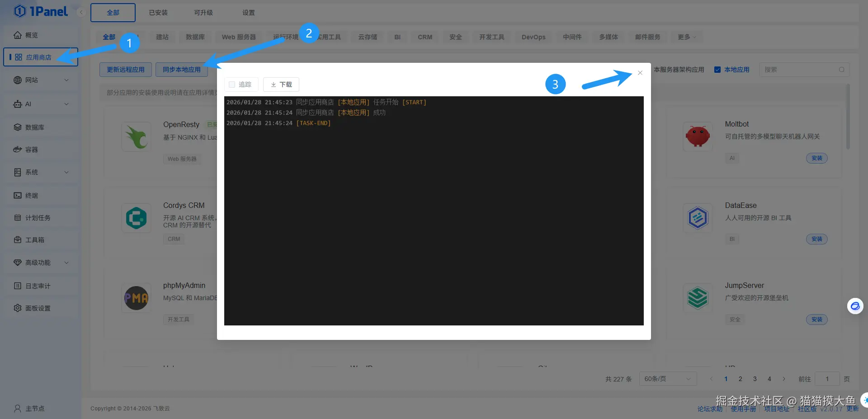Click the Cordys CRM app icon

coord(136,218)
